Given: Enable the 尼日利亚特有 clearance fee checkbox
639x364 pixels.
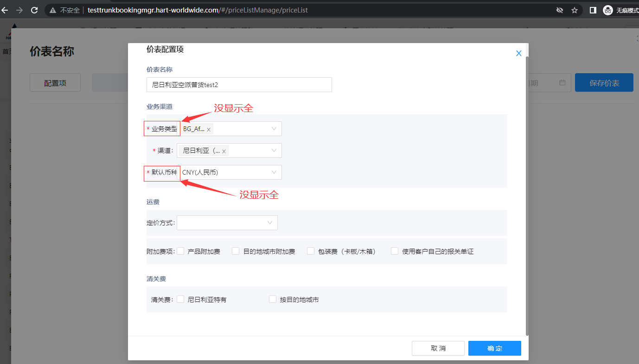Looking at the screenshot, I should coord(180,299).
